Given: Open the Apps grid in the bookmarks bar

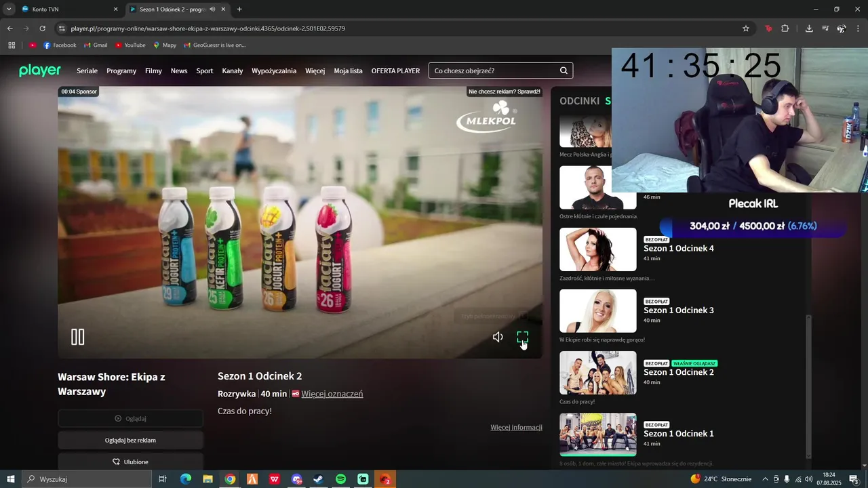Looking at the screenshot, I should (x=12, y=45).
